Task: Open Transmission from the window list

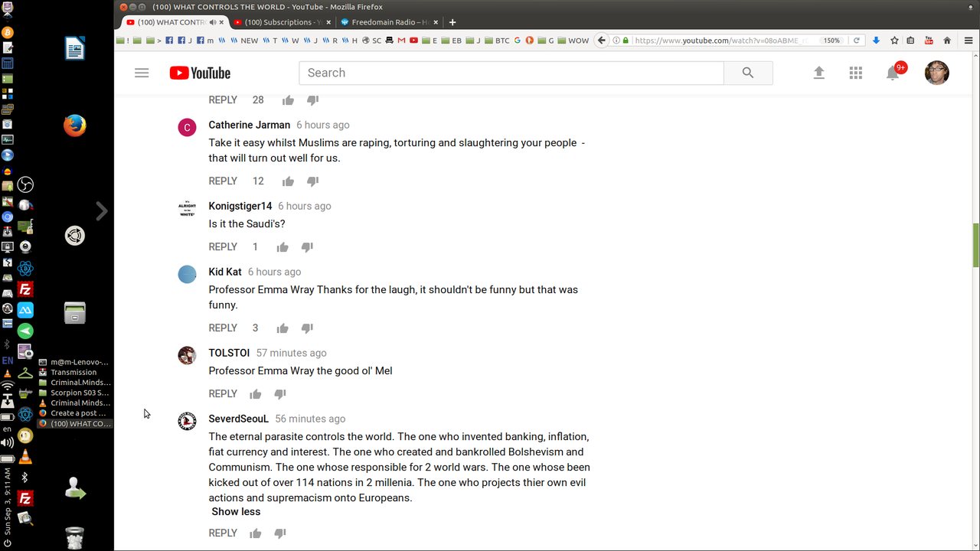Action: coord(74,372)
